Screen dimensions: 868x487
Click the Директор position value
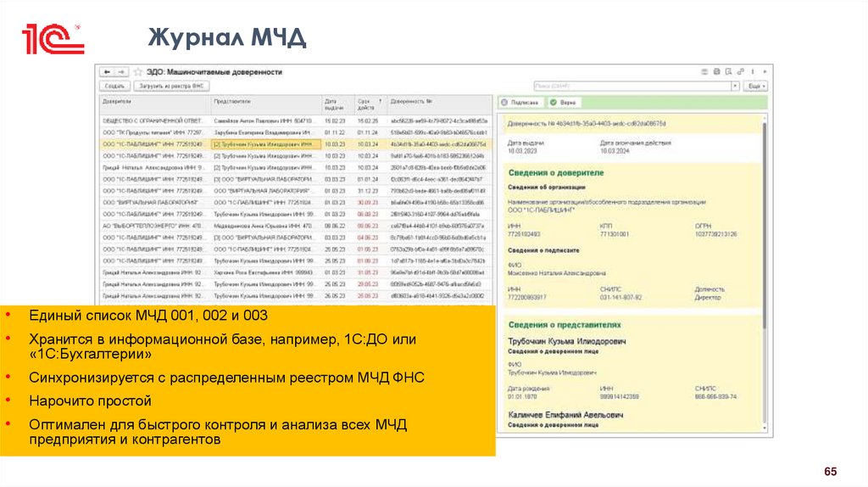[x=708, y=298]
